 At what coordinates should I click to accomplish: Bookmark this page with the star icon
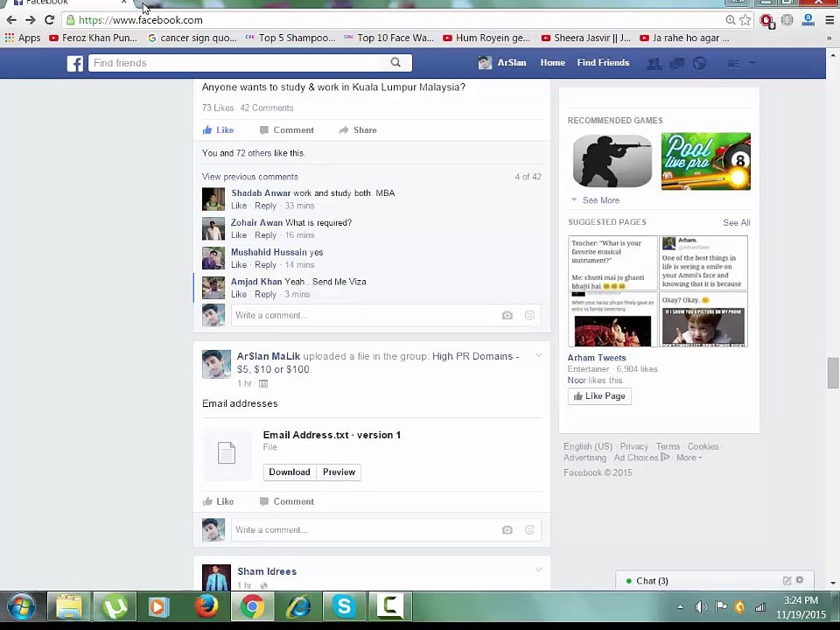pyautogui.click(x=745, y=20)
